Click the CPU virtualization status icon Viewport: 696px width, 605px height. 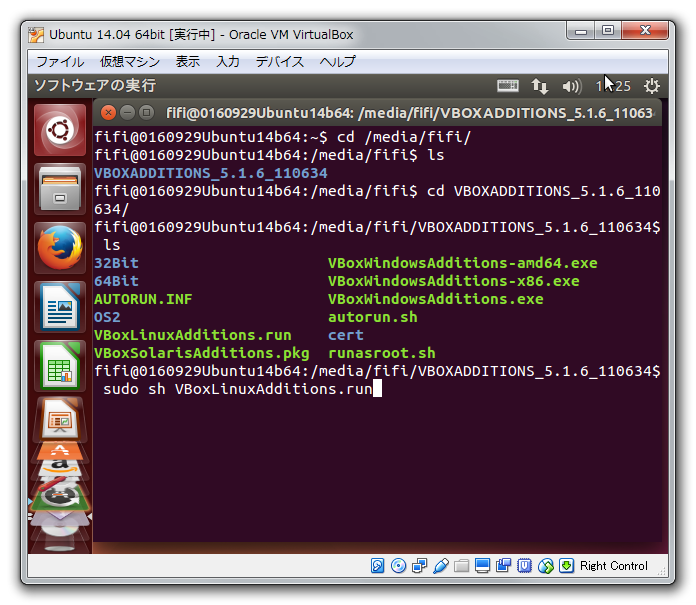pos(525,566)
